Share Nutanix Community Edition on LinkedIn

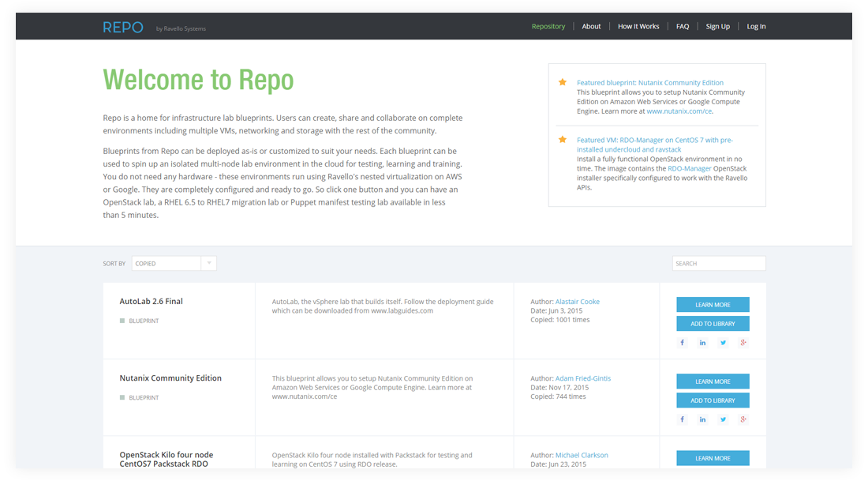tap(702, 419)
